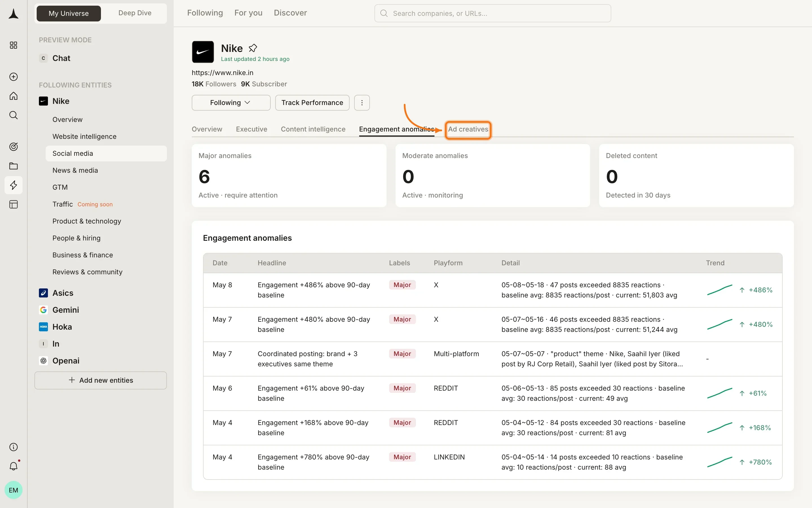Switch to My Universe mode
This screenshot has width=812, height=508.
69,14
